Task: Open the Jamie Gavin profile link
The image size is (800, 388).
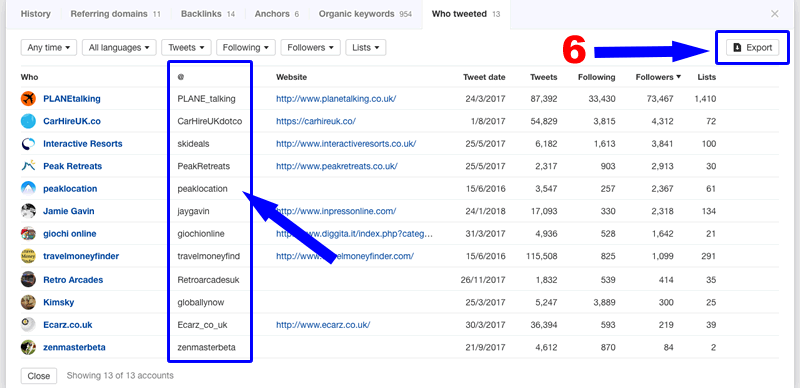Action: tap(69, 211)
